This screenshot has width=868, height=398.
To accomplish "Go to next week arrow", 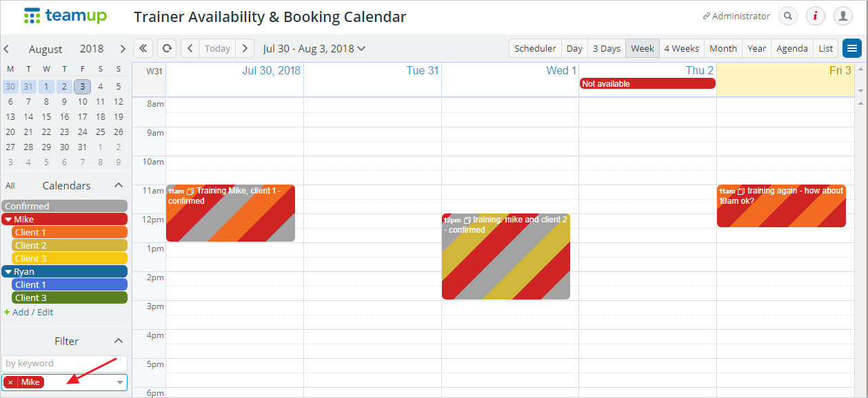I will 245,48.
